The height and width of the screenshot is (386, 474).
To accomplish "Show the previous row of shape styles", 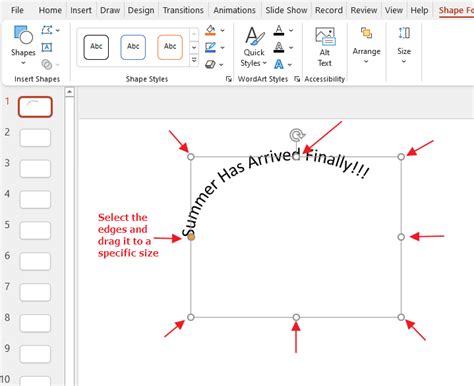I will click(194, 34).
